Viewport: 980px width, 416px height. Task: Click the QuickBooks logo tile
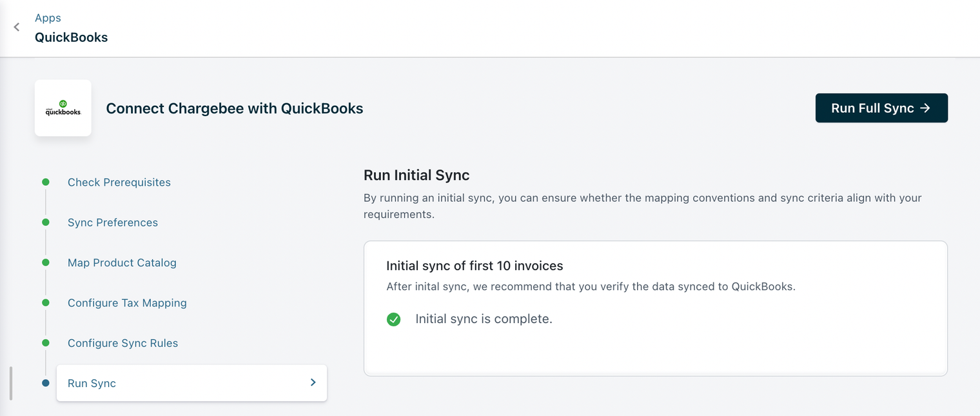coord(63,108)
